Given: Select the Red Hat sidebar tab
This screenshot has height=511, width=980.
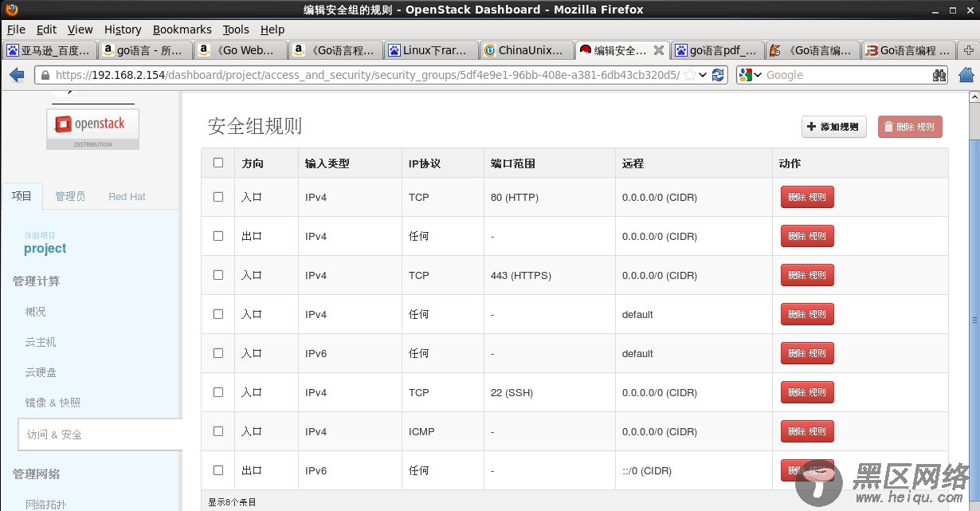Looking at the screenshot, I should pos(127,196).
